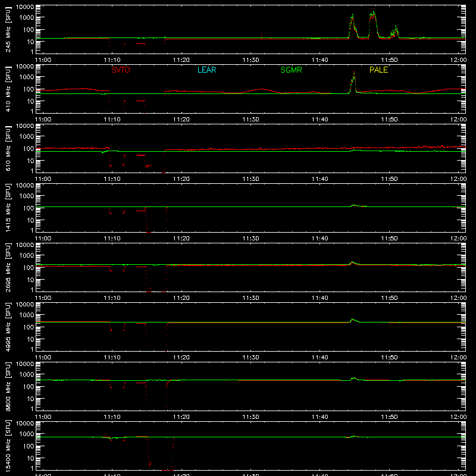The height and width of the screenshot is (476, 476).
Task: Click '11:00' time label under 4995 MHz plot
Action: point(43,358)
